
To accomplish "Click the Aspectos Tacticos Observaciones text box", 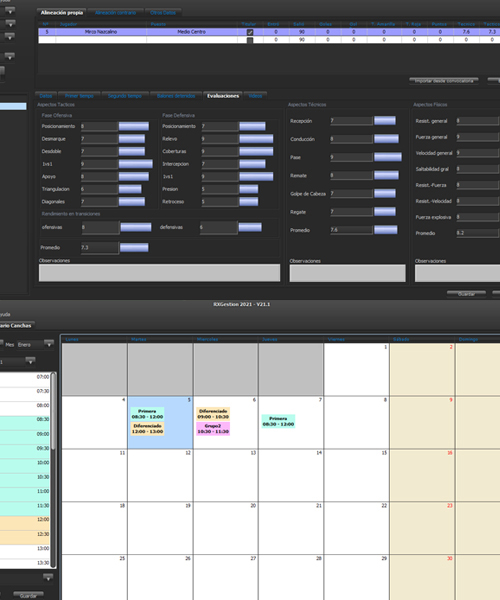I will (x=160, y=273).
